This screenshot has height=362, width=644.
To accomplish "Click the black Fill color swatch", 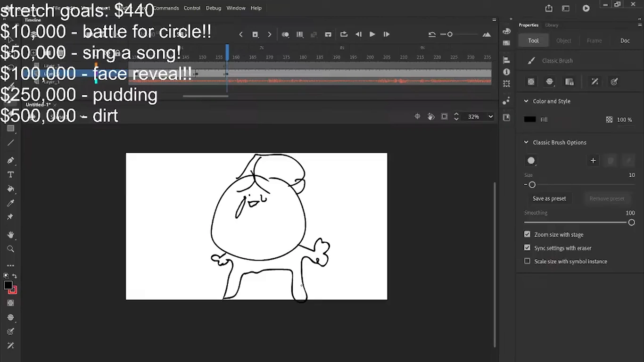I will pyautogui.click(x=530, y=119).
